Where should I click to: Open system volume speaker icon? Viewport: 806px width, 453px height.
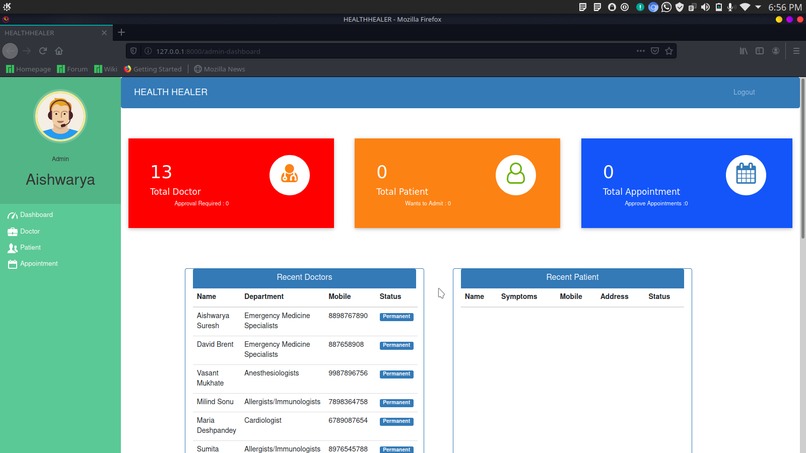(705, 7)
